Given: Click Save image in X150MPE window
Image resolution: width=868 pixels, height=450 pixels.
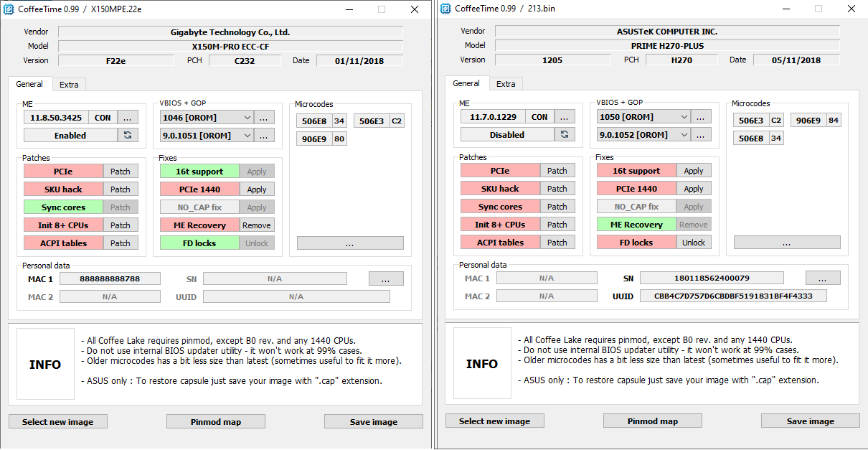Looking at the screenshot, I should (x=373, y=422).
